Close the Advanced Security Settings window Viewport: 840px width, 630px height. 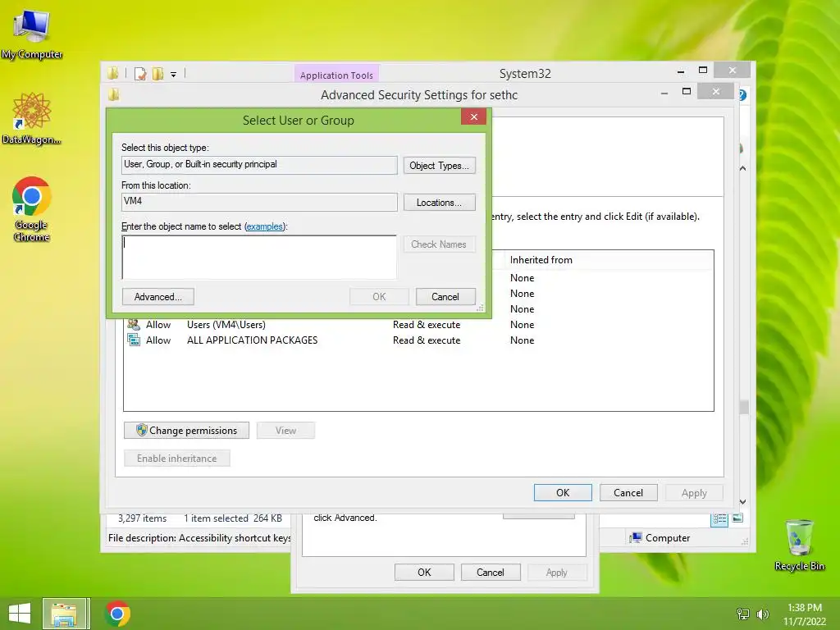point(715,92)
